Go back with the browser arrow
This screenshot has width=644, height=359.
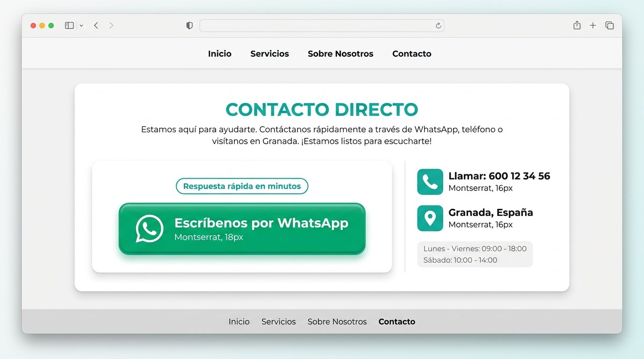click(x=96, y=26)
